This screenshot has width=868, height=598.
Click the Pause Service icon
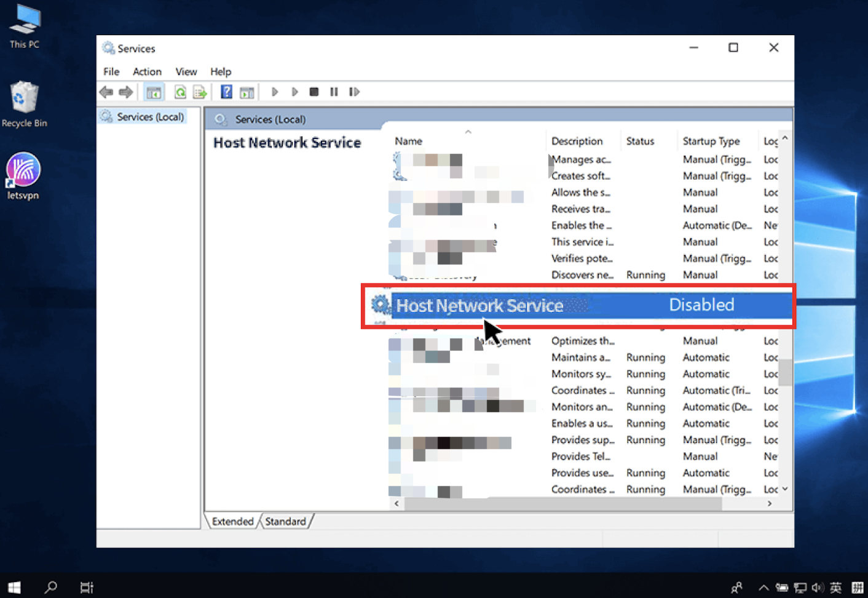click(334, 92)
